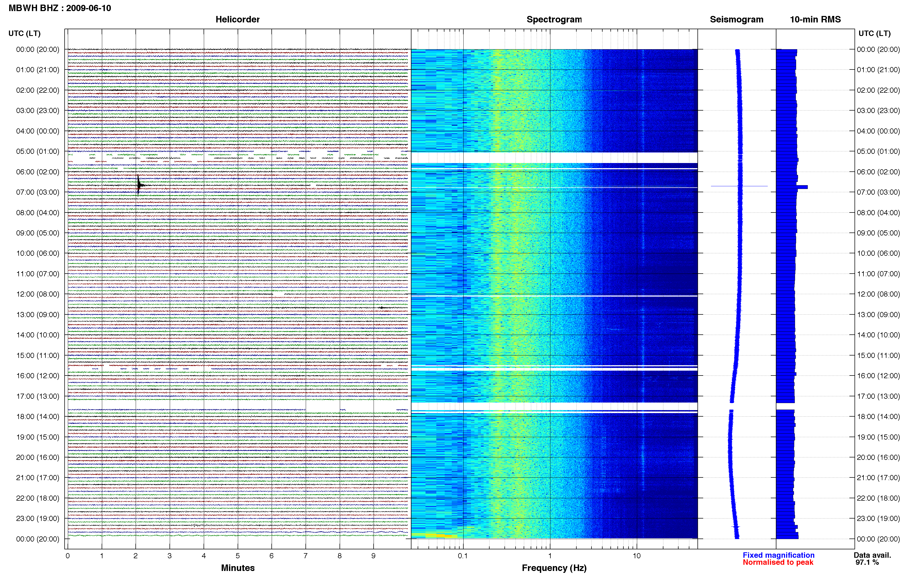
Task: Click the '5' tick on the Minutes axis
Action: [x=238, y=556]
